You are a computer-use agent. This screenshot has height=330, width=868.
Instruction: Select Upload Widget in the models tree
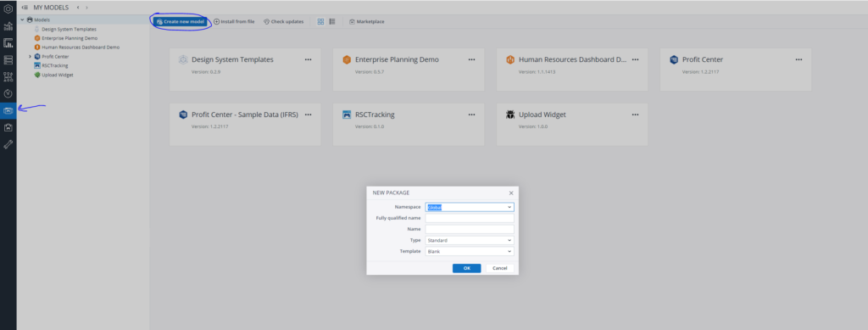(x=58, y=75)
